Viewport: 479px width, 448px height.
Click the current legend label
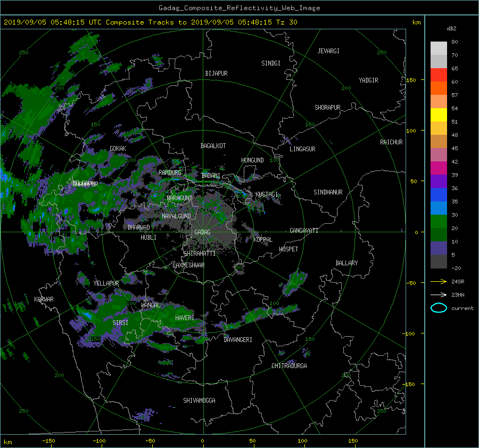(463, 308)
